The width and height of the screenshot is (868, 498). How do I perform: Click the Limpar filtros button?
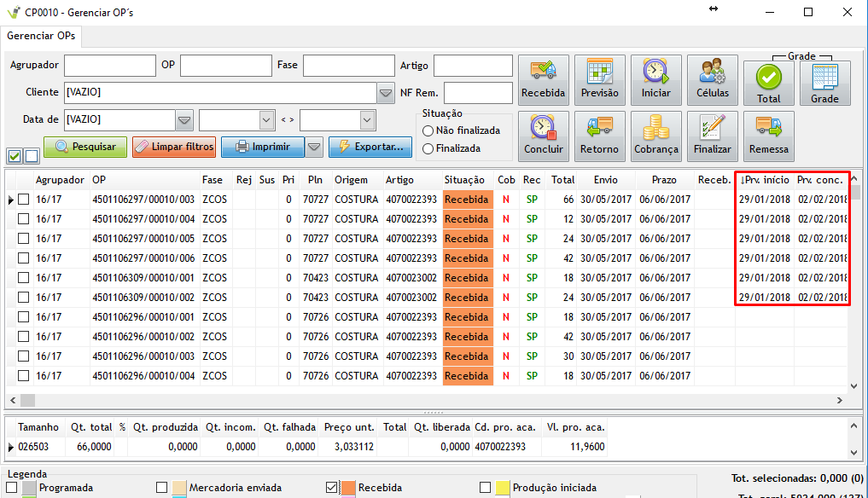174,147
